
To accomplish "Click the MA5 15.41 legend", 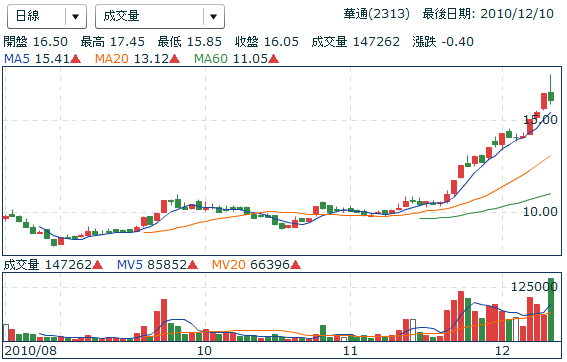I will (37, 58).
